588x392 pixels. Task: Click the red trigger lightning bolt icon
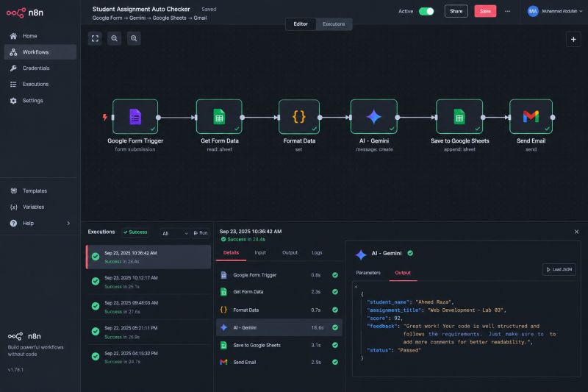point(105,117)
